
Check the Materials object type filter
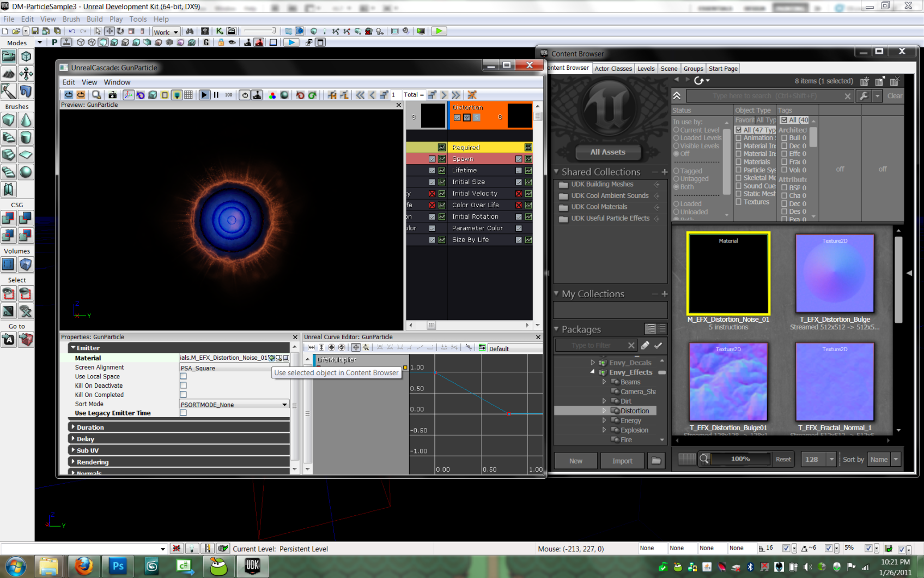[739, 162]
